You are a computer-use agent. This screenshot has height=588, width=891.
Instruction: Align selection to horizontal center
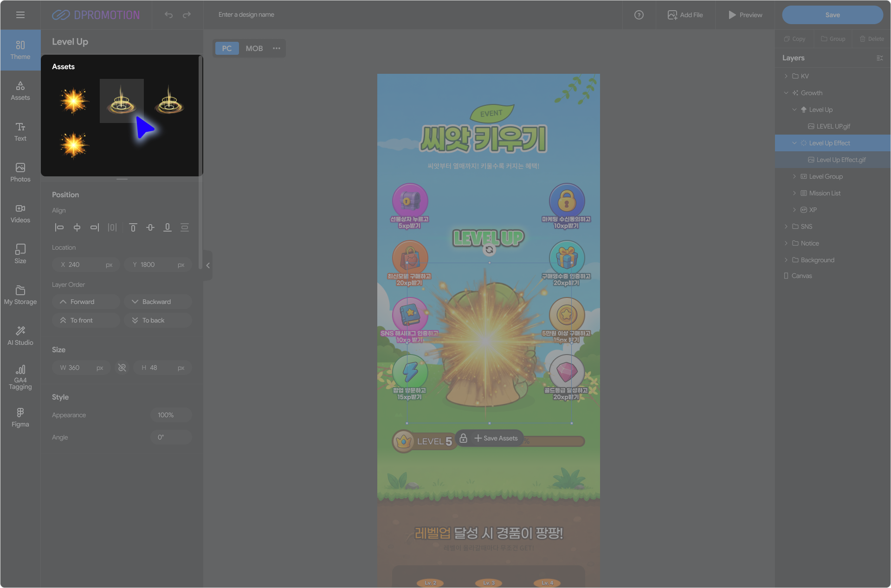click(77, 227)
